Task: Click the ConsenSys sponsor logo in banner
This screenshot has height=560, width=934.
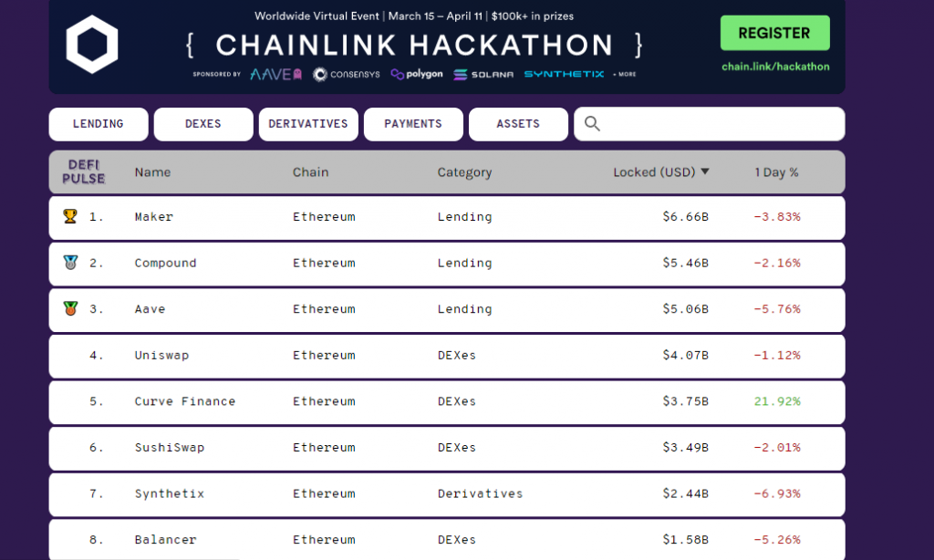Action: pos(347,74)
